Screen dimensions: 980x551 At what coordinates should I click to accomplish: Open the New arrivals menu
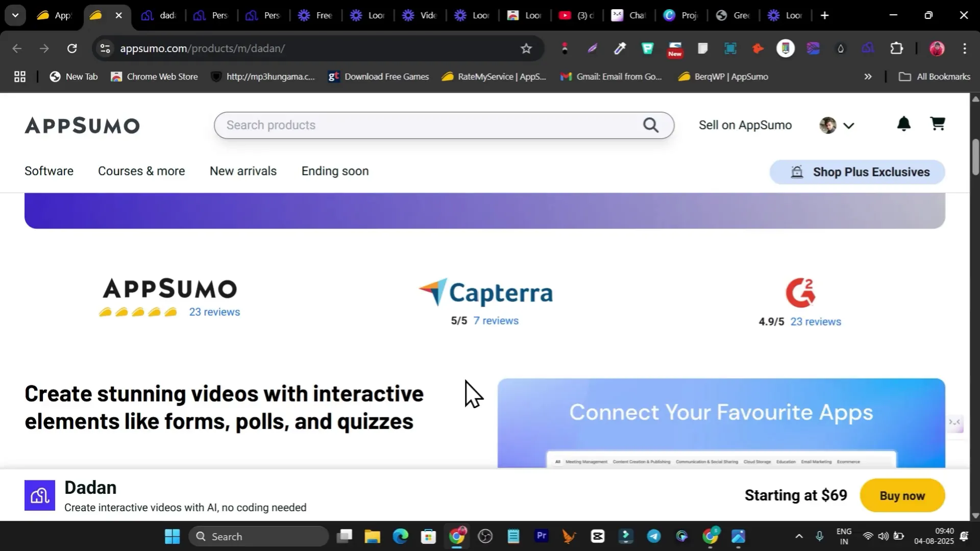[x=243, y=171]
